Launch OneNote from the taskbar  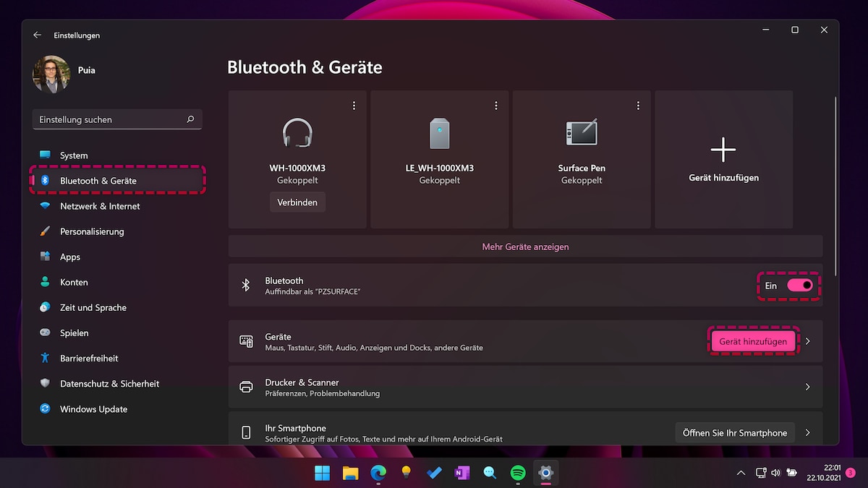pyautogui.click(x=461, y=473)
